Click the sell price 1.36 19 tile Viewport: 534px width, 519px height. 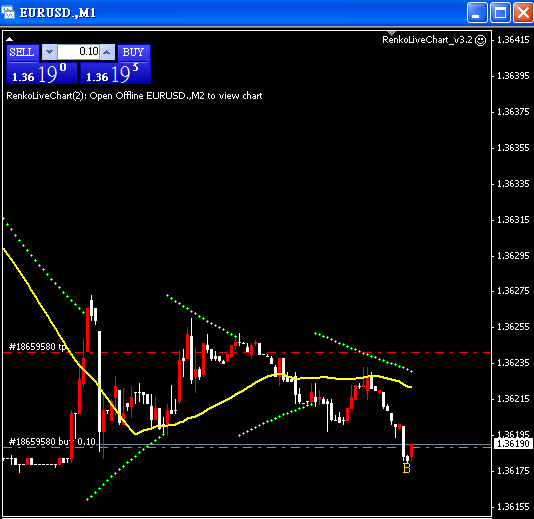[x=42, y=74]
